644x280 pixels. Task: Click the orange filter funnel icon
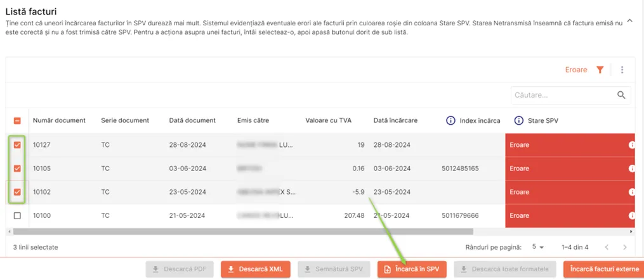[600, 70]
